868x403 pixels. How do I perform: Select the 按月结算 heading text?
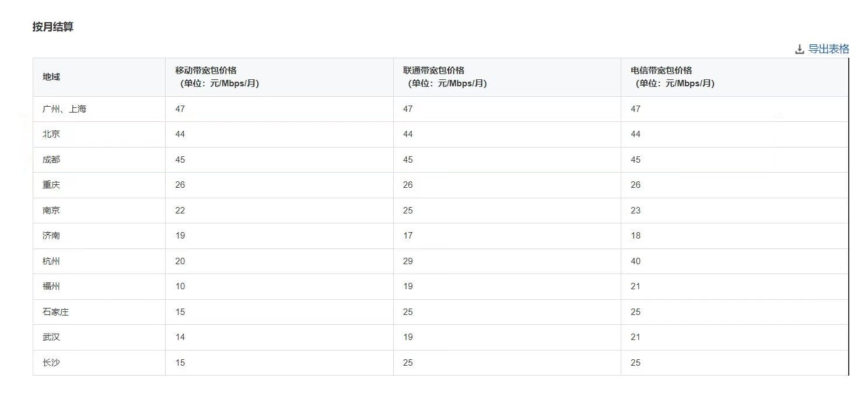coord(53,27)
